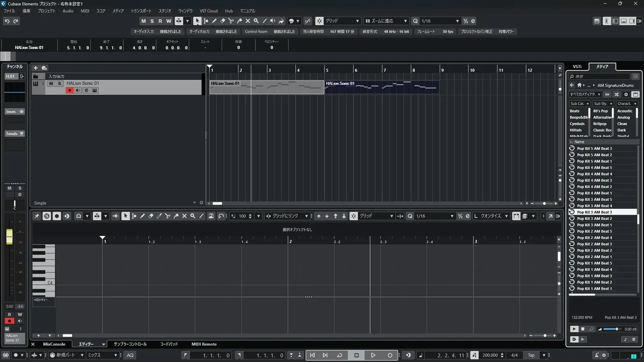Select the Eraser tool in main toolbar

pyautogui.click(x=223, y=21)
